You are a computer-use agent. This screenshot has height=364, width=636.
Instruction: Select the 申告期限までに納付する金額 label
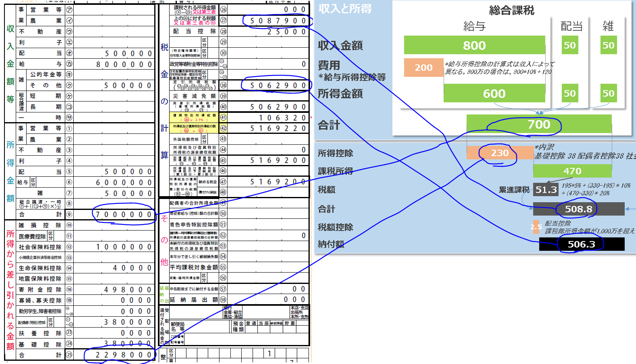(x=194, y=289)
